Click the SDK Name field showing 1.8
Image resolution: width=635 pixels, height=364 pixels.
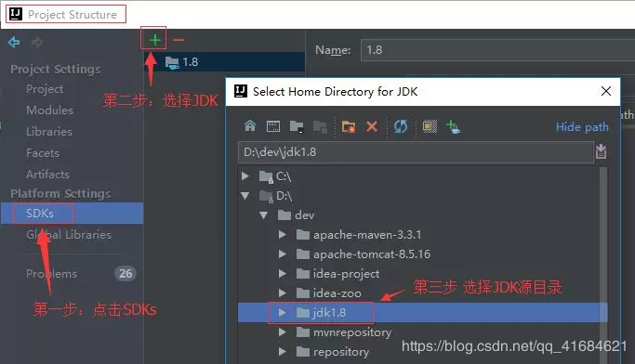(497, 50)
